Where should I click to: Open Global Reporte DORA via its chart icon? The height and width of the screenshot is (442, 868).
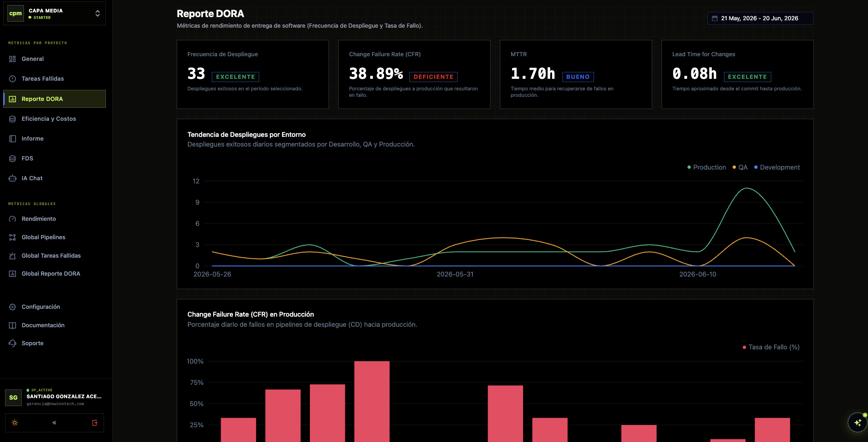pyautogui.click(x=12, y=274)
